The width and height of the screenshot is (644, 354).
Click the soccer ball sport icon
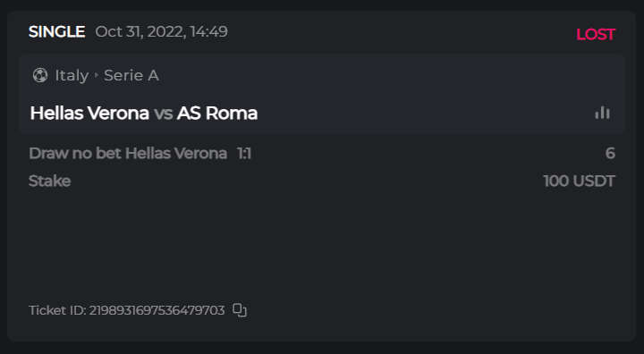[x=40, y=75]
